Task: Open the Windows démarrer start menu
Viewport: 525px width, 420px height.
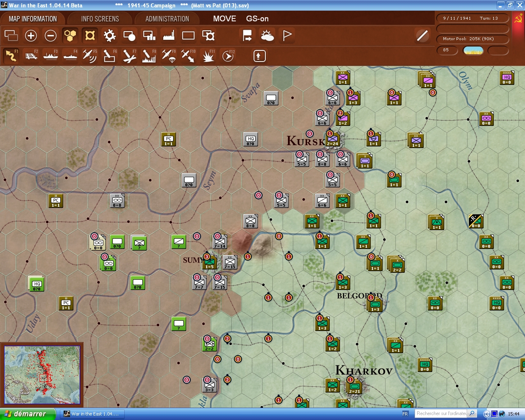Action: (x=27, y=414)
